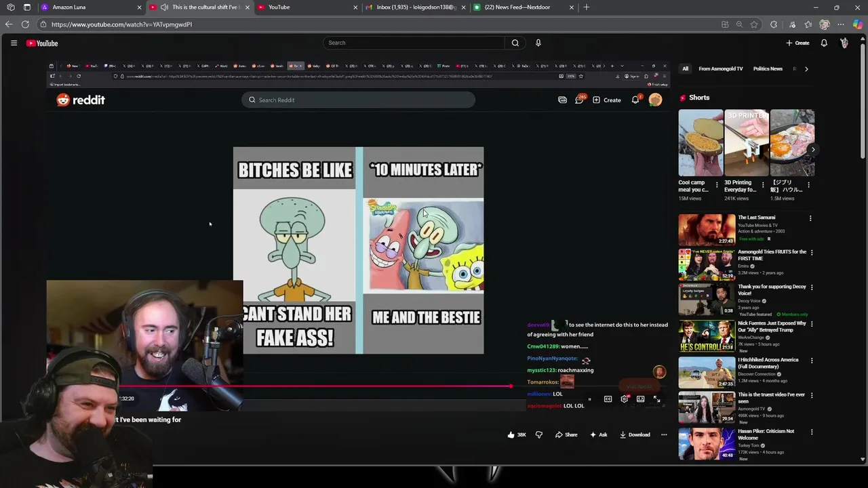Enter fullscreen on the video player

(x=656, y=399)
